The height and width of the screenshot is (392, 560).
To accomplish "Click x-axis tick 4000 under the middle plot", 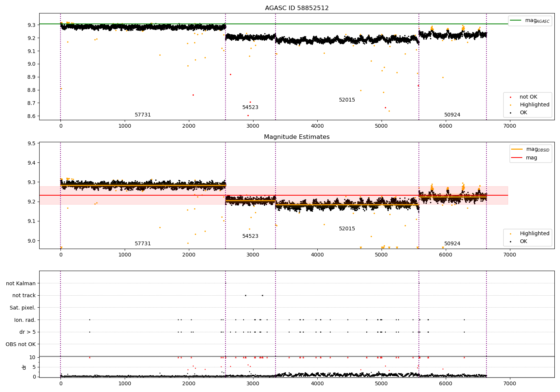I will point(317,255).
